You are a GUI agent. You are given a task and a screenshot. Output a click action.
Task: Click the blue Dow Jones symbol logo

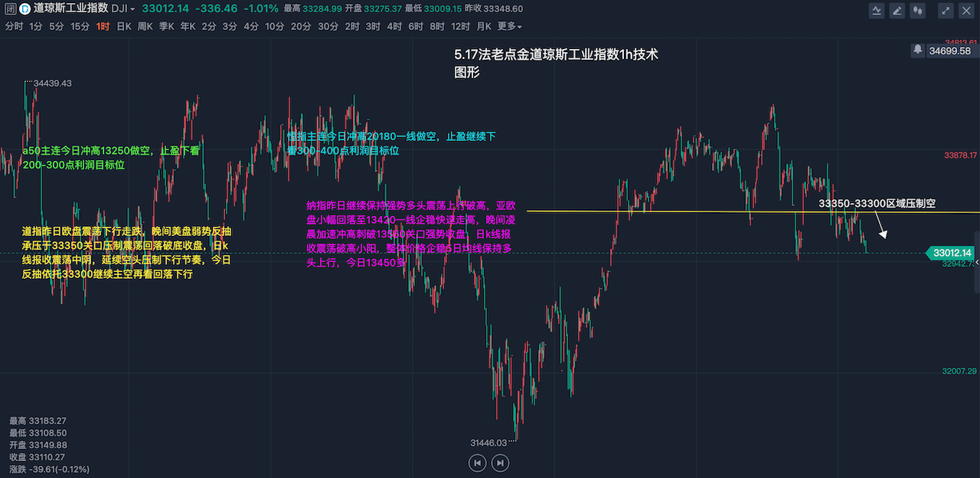(x=24, y=9)
